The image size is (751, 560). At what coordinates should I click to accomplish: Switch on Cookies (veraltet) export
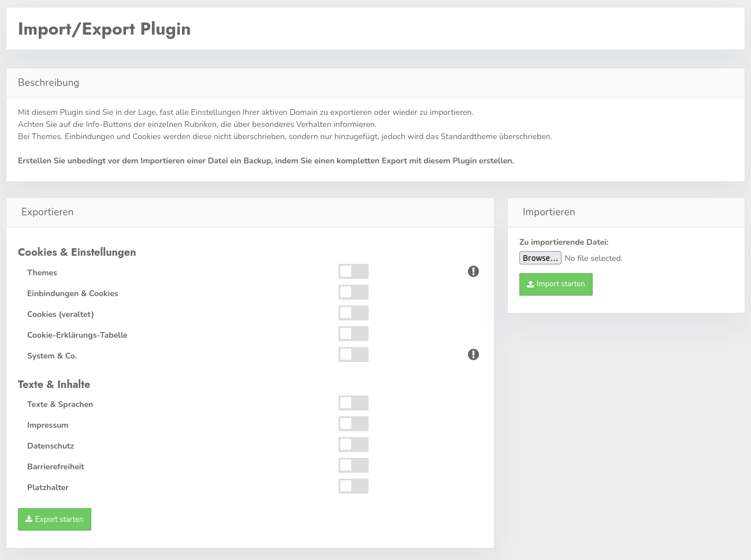click(354, 313)
